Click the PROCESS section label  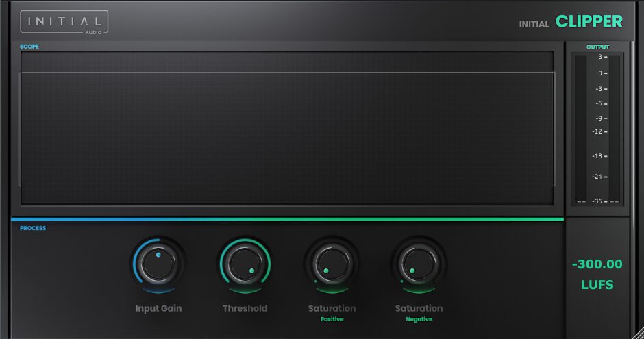pyautogui.click(x=33, y=228)
